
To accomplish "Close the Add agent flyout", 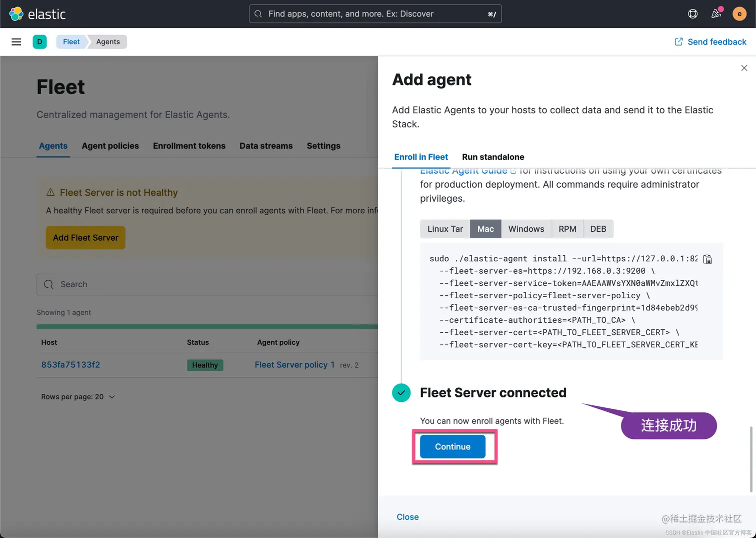I will coord(744,68).
